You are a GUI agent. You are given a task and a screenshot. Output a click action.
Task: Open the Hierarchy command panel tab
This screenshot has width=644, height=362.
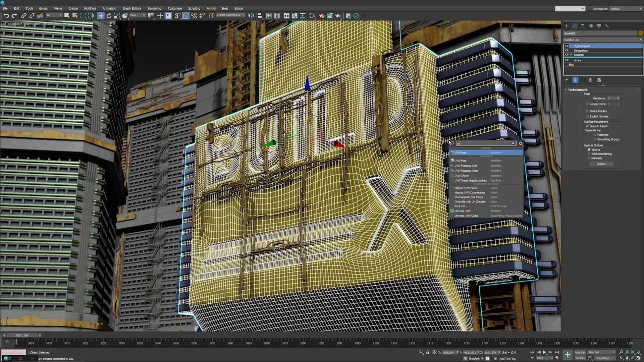coord(583,26)
